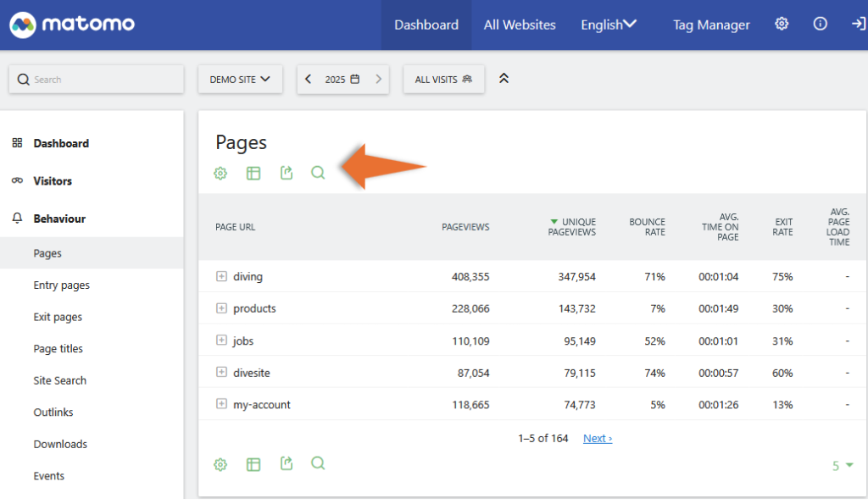The width and height of the screenshot is (868, 504).
Task: Open the Page titles submenu item
Action: [x=58, y=348]
